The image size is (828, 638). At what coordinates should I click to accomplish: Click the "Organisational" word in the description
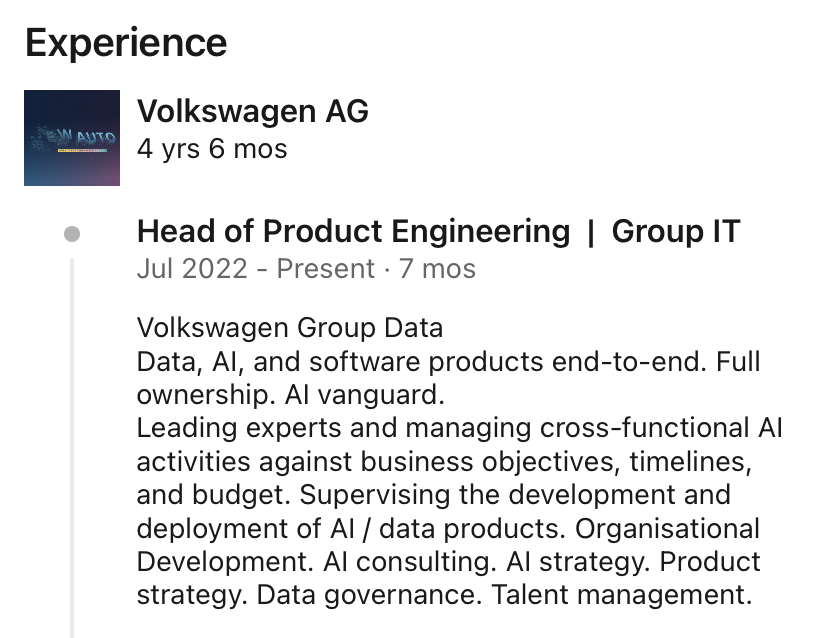(x=667, y=527)
